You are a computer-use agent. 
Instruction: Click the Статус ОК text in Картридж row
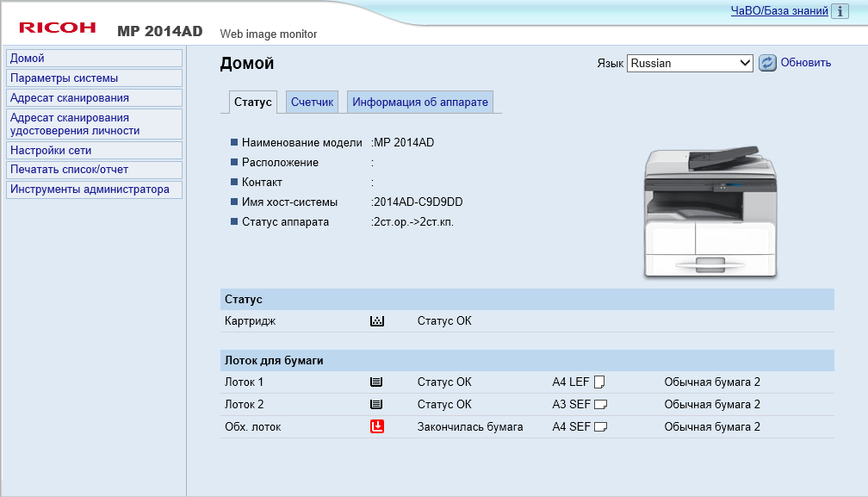click(444, 321)
